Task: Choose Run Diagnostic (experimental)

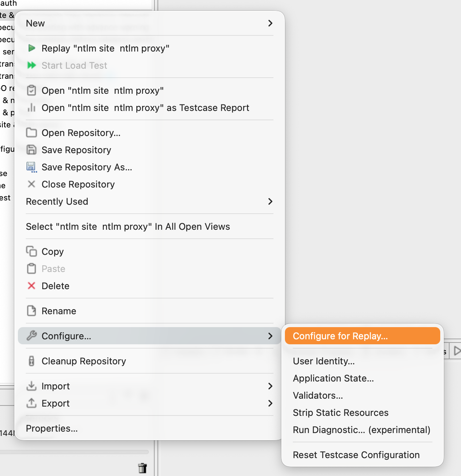Action: 362,430
